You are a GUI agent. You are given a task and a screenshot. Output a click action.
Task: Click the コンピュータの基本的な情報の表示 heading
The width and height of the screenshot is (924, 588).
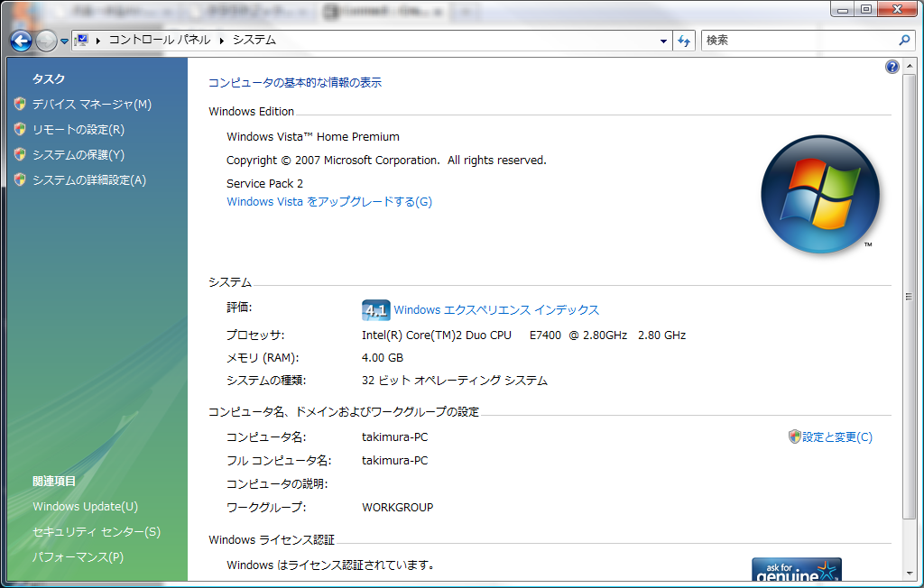295,82
